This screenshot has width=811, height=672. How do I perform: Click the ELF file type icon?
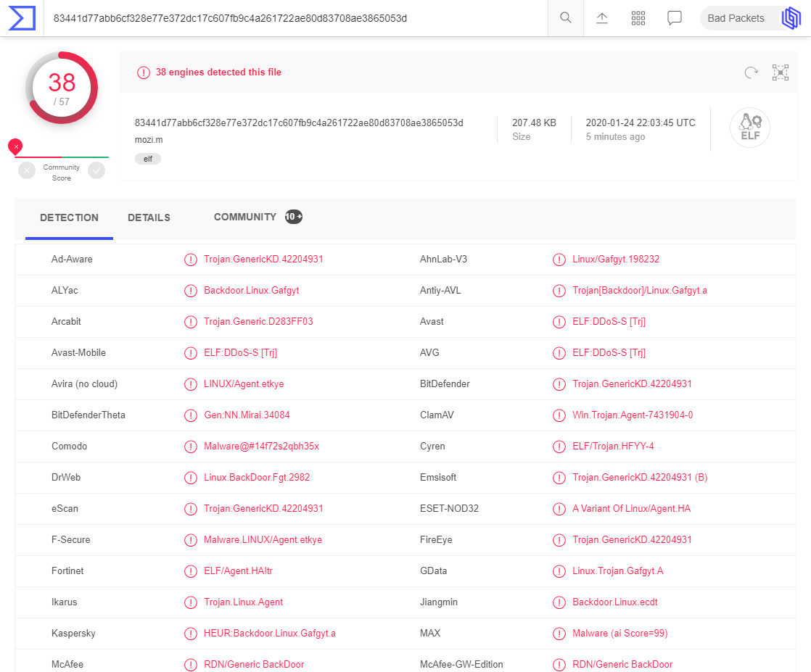click(x=750, y=128)
